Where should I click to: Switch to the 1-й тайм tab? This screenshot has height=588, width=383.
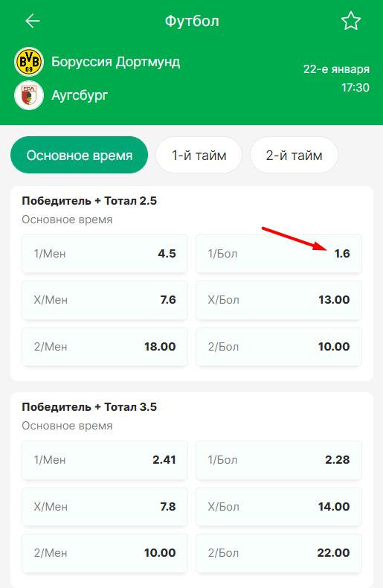point(199,155)
